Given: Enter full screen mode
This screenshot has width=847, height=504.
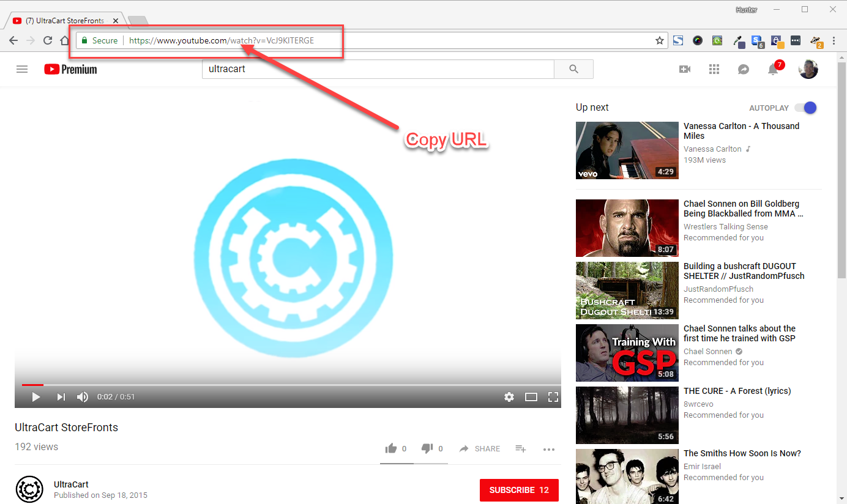Looking at the screenshot, I should [553, 397].
